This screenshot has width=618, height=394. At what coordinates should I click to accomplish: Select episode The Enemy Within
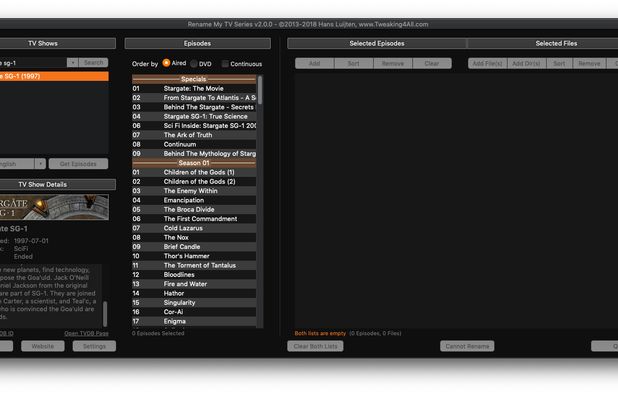(194, 191)
